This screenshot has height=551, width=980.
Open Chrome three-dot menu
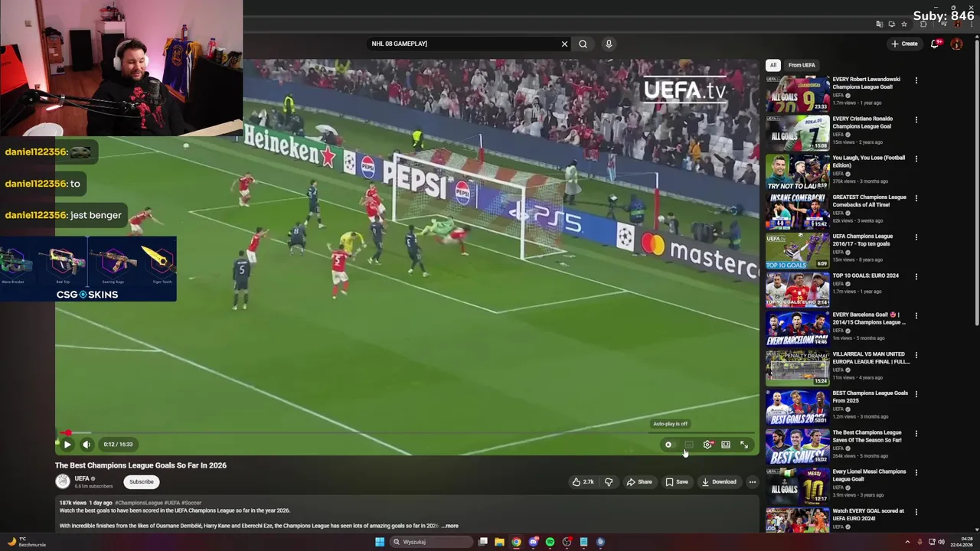pos(972,24)
